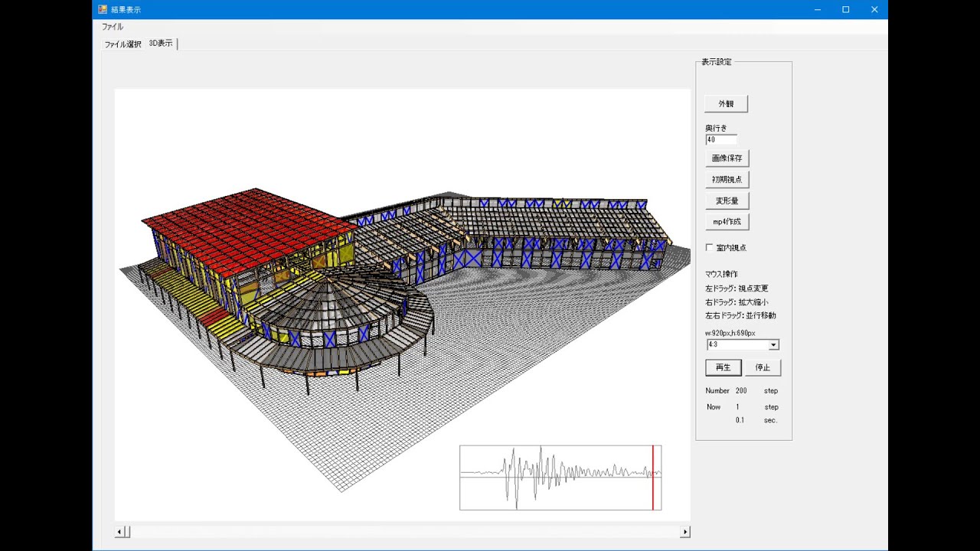Click the 右ドラッグ: 拡大縮小 text
Viewport: 980px width, 551px height.
737,302
